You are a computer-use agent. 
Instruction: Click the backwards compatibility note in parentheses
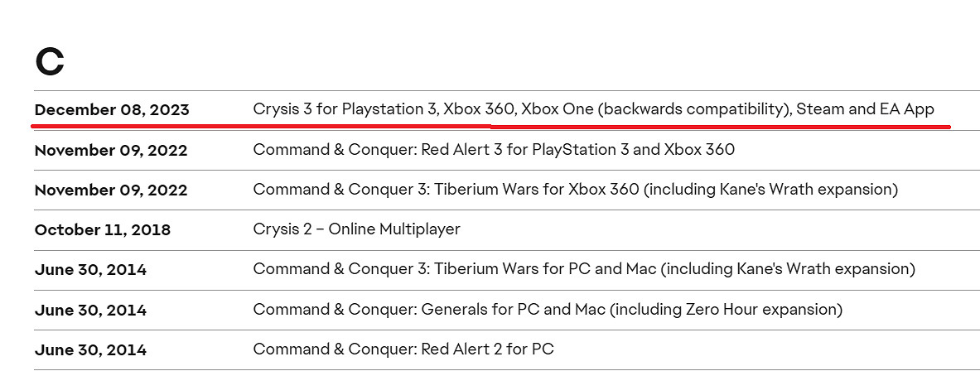[694, 109]
